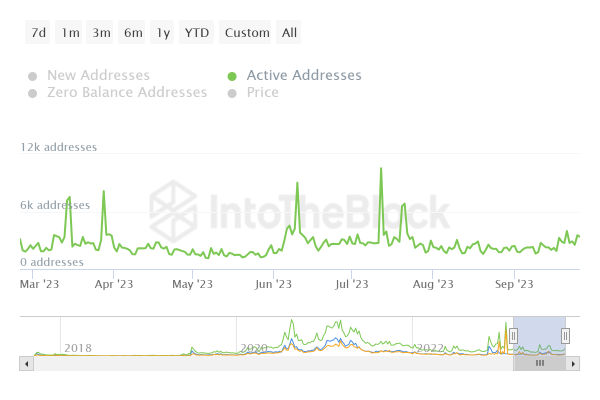Click the grey Zero Balance legend dot
Image resolution: width=600 pixels, height=400 pixels.
(32, 93)
